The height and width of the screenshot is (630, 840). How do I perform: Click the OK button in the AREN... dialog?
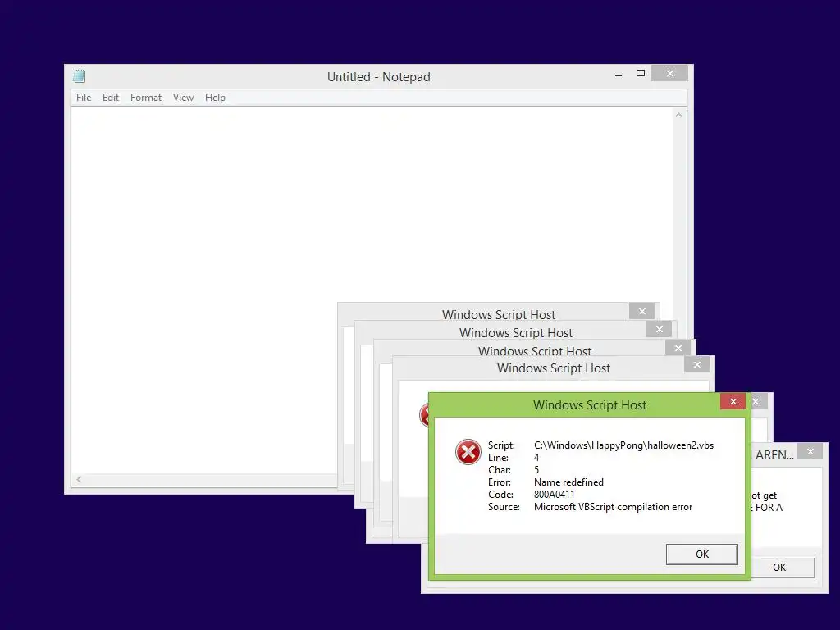point(783,568)
